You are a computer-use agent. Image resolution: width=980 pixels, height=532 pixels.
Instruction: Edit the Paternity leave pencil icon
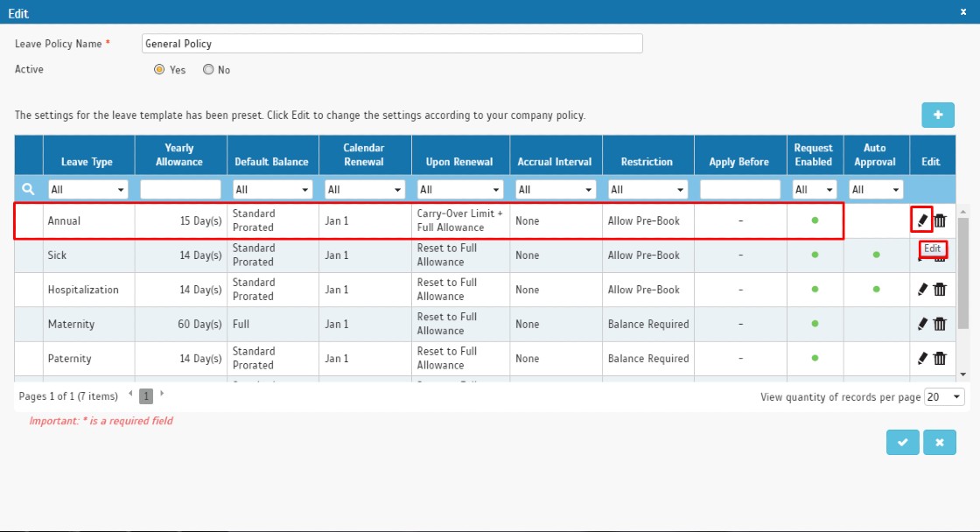pos(922,358)
